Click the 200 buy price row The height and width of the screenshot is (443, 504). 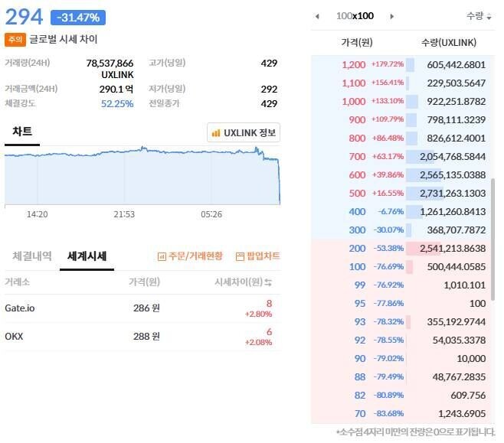coord(357,248)
